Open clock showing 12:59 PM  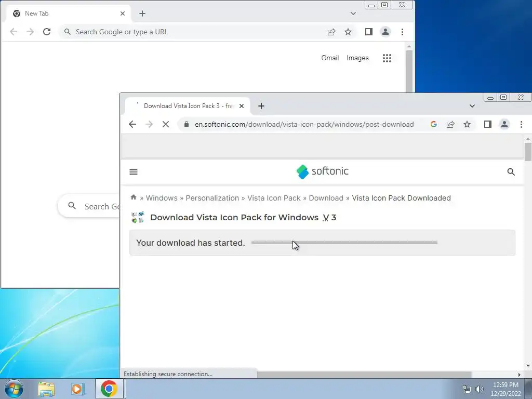tap(506, 389)
